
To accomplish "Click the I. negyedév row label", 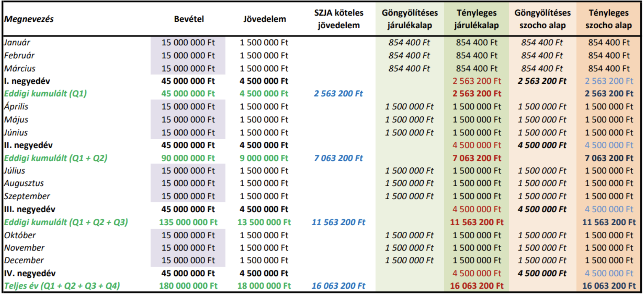I will pos(27,81).
